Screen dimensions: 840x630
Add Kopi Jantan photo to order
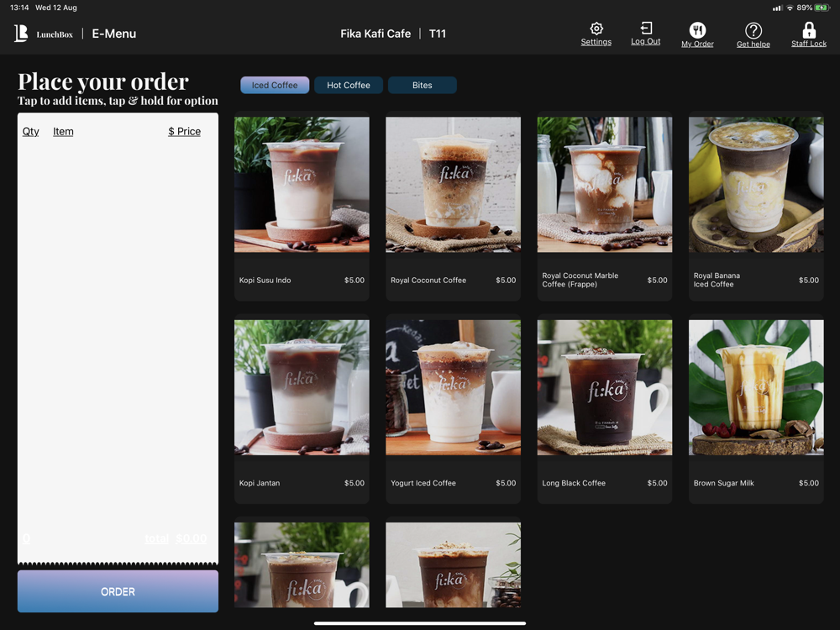tap(302, 387)
